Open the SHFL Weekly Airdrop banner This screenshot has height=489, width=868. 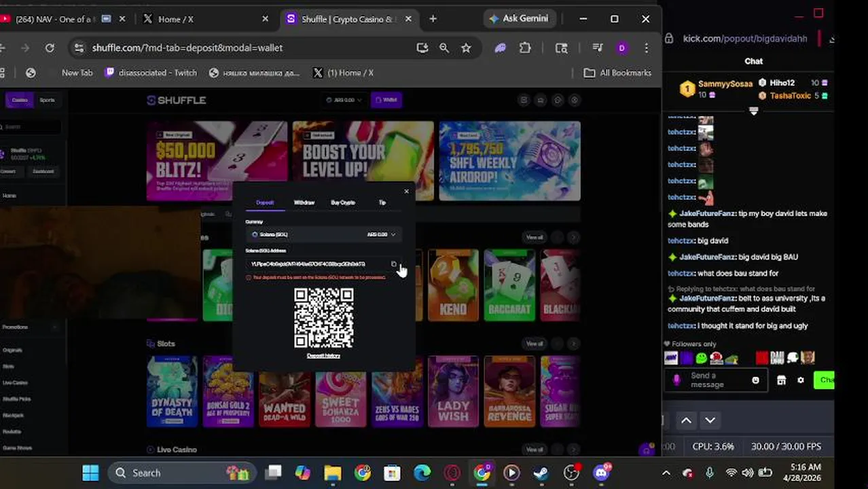pyautogui.click(x=509, y=161)
